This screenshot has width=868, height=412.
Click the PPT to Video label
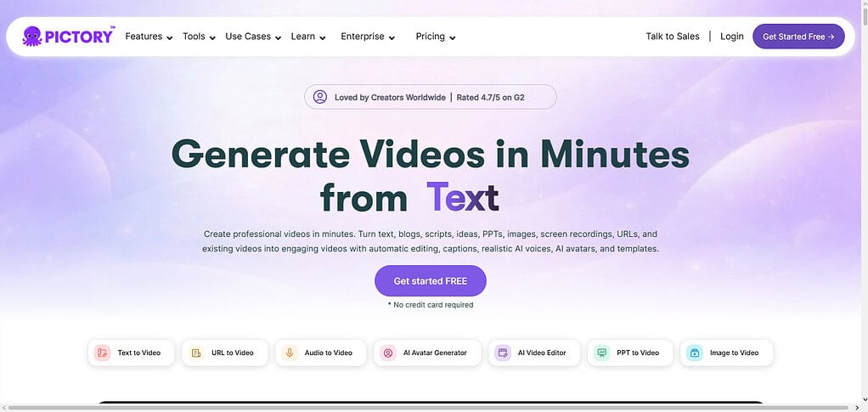(x=638, y=353)
